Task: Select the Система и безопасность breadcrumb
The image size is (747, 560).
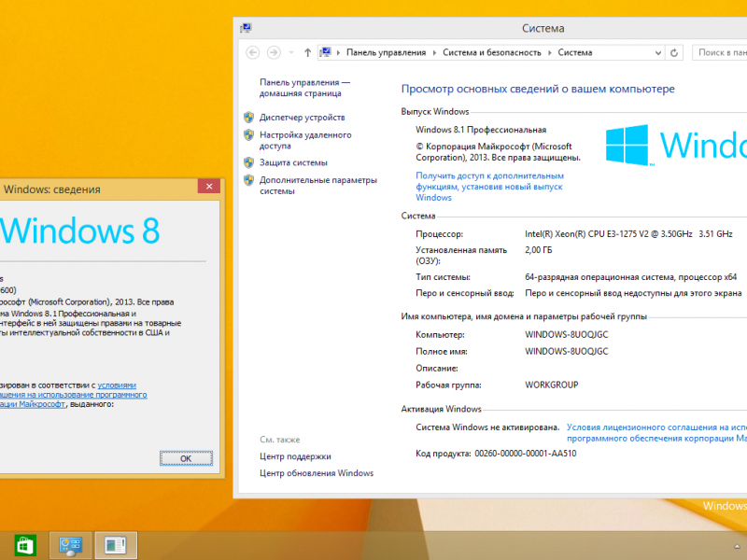Action: pyautogui.click(x=492, y=52)
